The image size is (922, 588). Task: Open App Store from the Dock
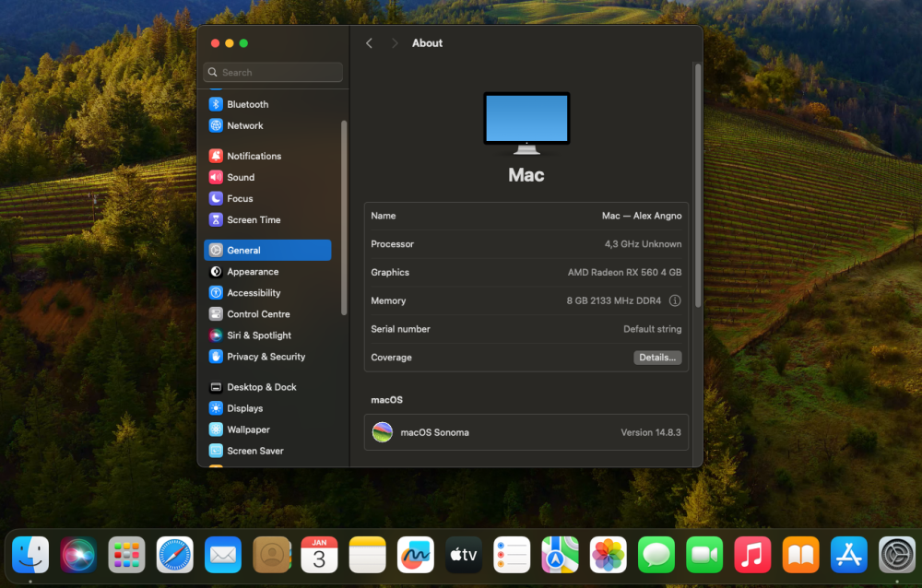[x=849, y=555]
